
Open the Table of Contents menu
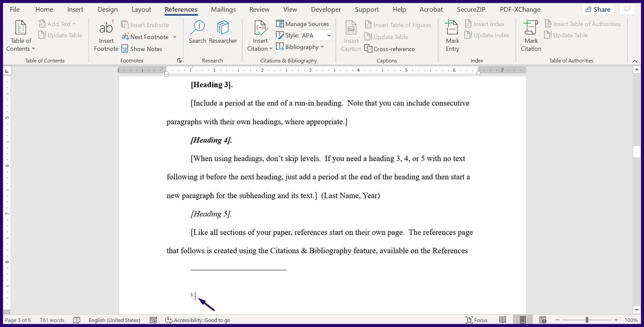[x=21, y=36]
